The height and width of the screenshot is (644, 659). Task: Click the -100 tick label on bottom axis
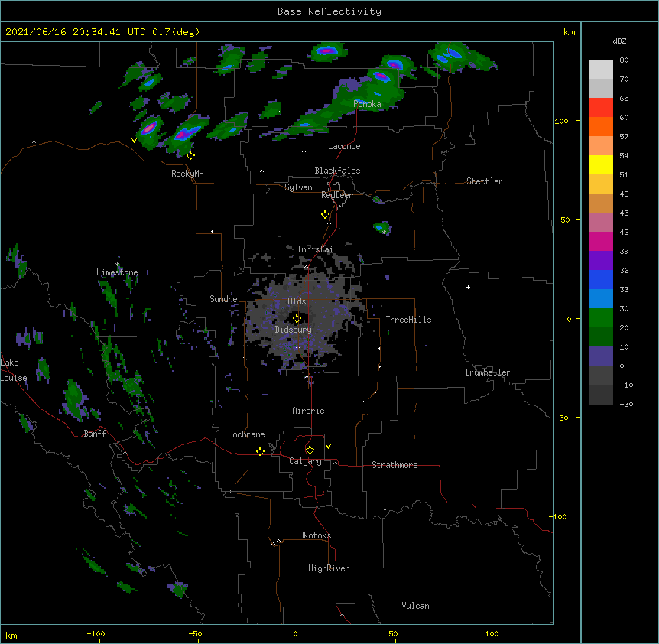[96, 633]
